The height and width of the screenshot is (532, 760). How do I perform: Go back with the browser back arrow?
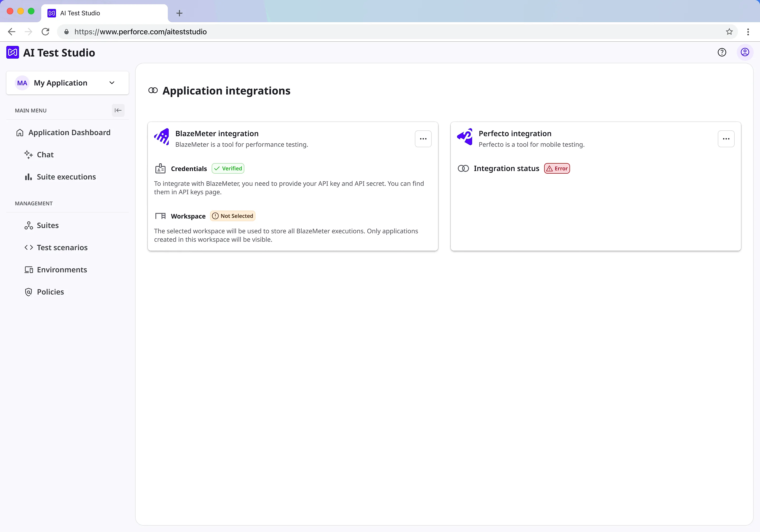12,32
